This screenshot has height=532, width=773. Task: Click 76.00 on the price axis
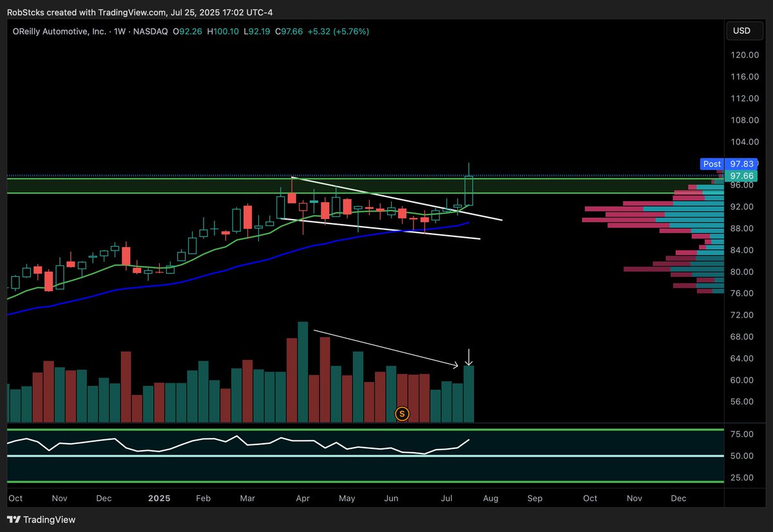(x=742, y=294)
